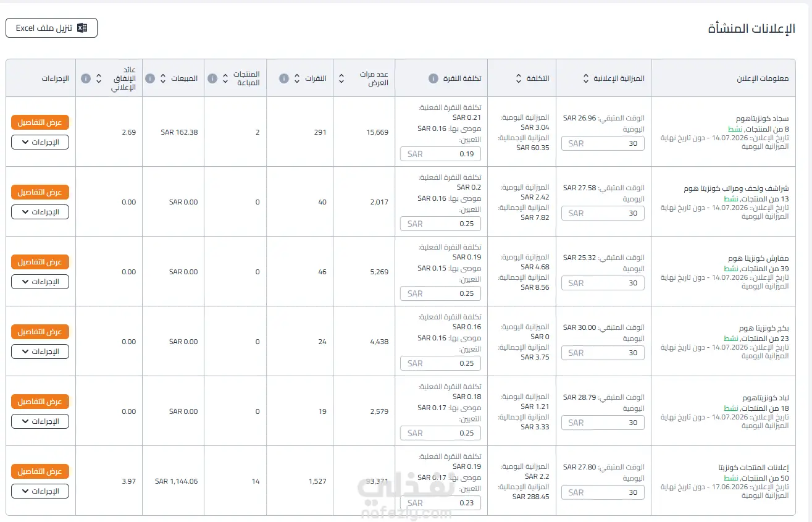
Task: Edit daily budget field for بكج كونزيتا هوم
Action: click(603, 353)
